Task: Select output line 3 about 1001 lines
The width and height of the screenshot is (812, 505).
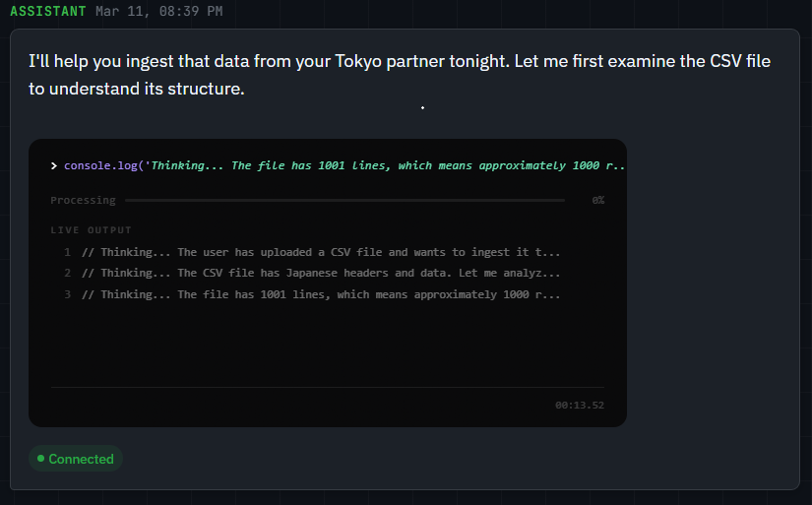Action: (321, 294)
